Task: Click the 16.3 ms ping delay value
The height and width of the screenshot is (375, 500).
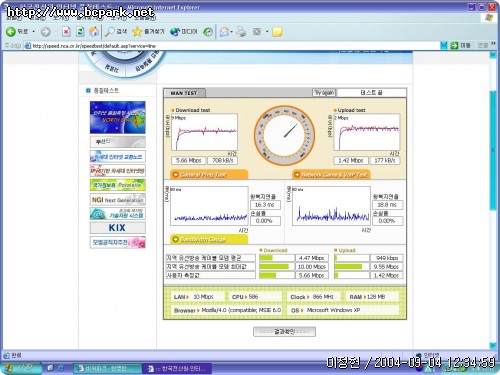Action: pos(265,205)
